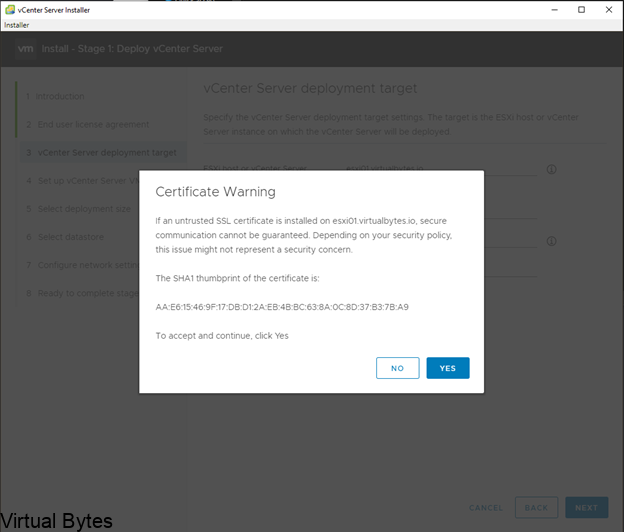Maximize the installer window
The height and width of the screenshot is (532, 624).
581,10
